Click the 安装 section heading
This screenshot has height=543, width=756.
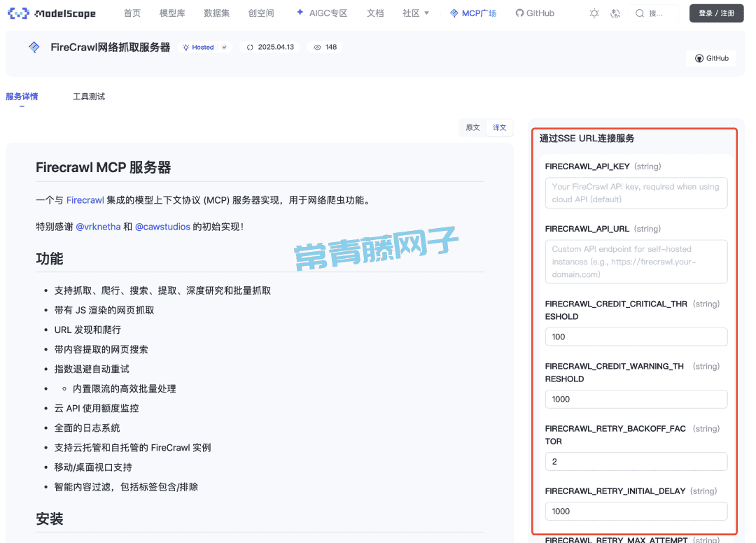pyautogui.click(x=49, y=519)
